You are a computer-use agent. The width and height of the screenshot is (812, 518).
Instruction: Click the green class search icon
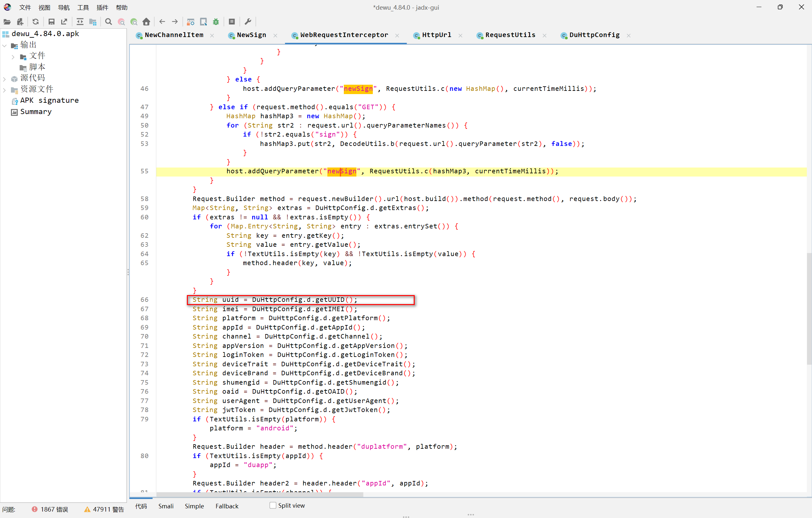click(x=134, y=22)
